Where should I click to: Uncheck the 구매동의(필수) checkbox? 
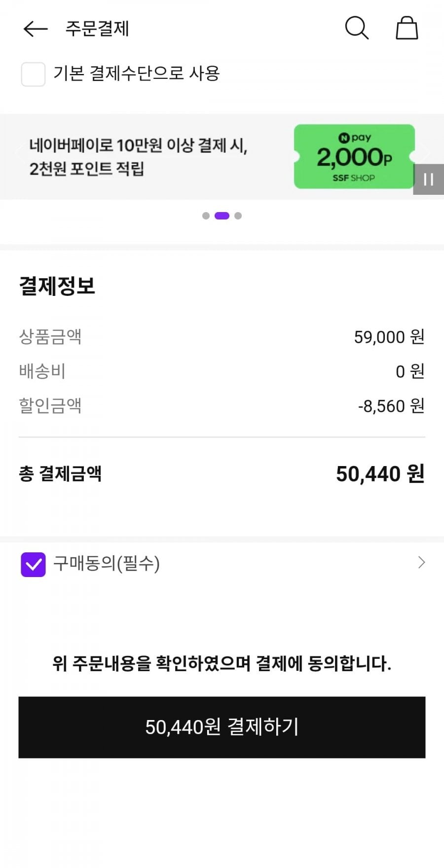click(x=33, y=564)
